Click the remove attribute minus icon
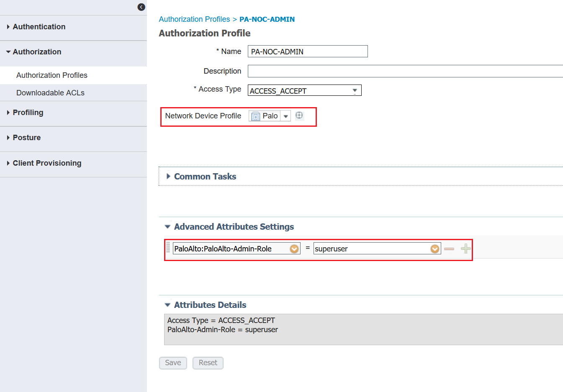The image size is (563, 392). click(x=449, y=248)
